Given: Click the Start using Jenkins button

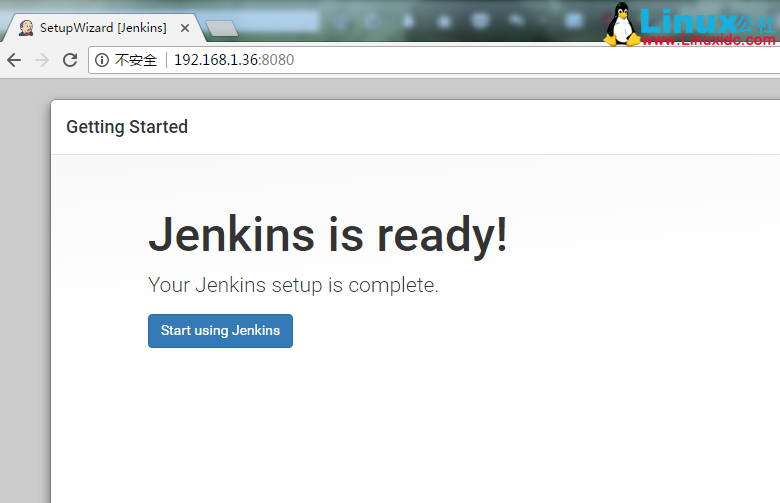Looking at the screenshot, I should click(x=220, y=331).
